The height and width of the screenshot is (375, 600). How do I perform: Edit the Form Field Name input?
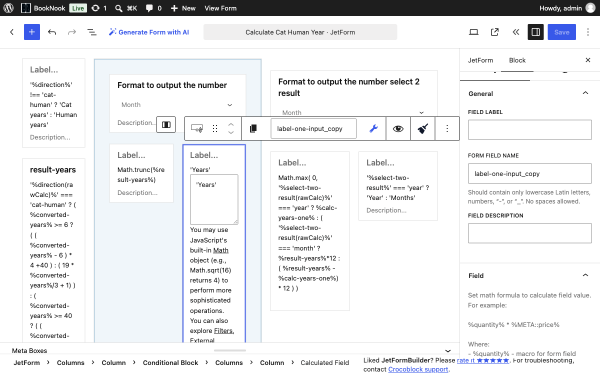[530, 173]
